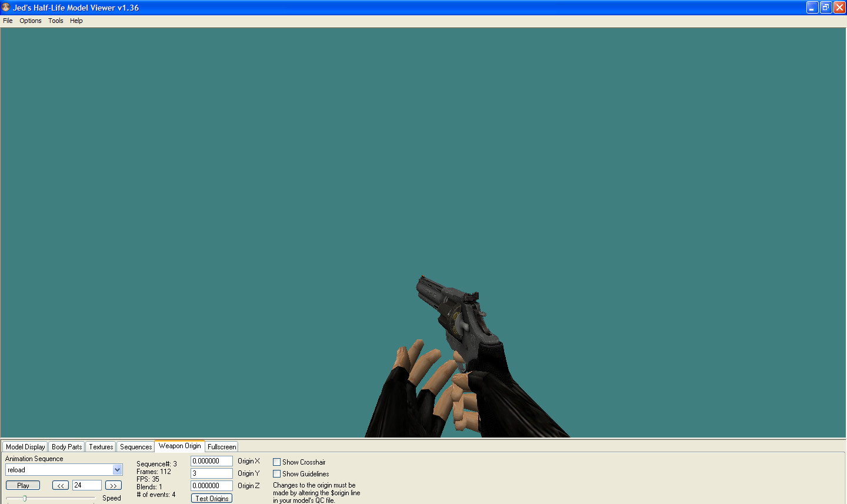Image resolution: width=847 pixels, height=504 pixels.
Task: Open the Help menu
Action: click(76, 21)
